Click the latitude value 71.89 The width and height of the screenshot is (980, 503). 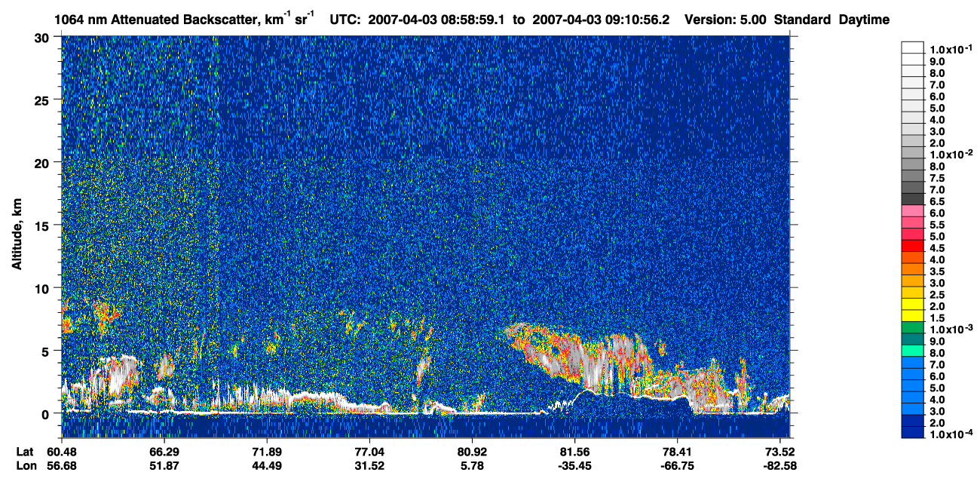click(266, 451)
